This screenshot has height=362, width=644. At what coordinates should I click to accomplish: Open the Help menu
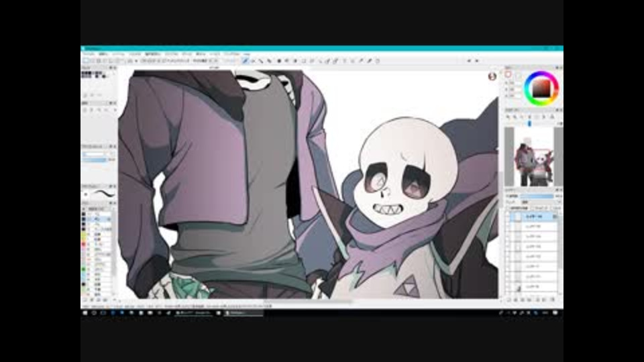click(246, 54)
